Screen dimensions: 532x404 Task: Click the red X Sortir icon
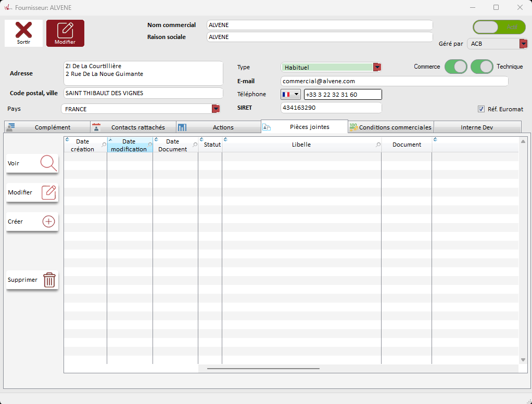(23, 30)
